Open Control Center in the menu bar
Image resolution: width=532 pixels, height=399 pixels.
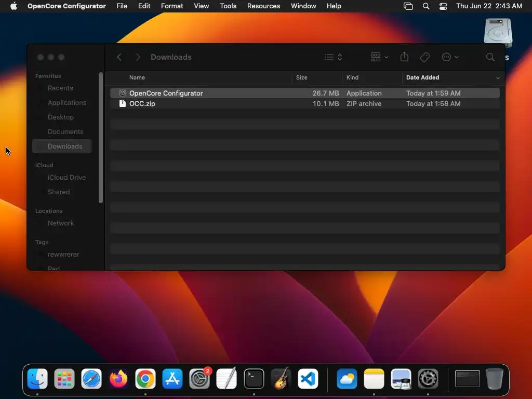pyautogui.click(x=443, y=6)
